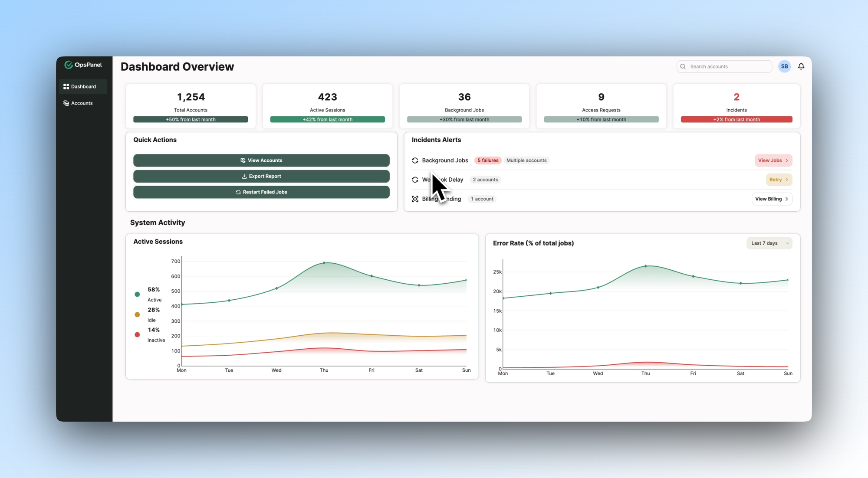Click the Thu peak point on Error Rate chart
This screenshot has height=478, width=868.
(645, 266)
